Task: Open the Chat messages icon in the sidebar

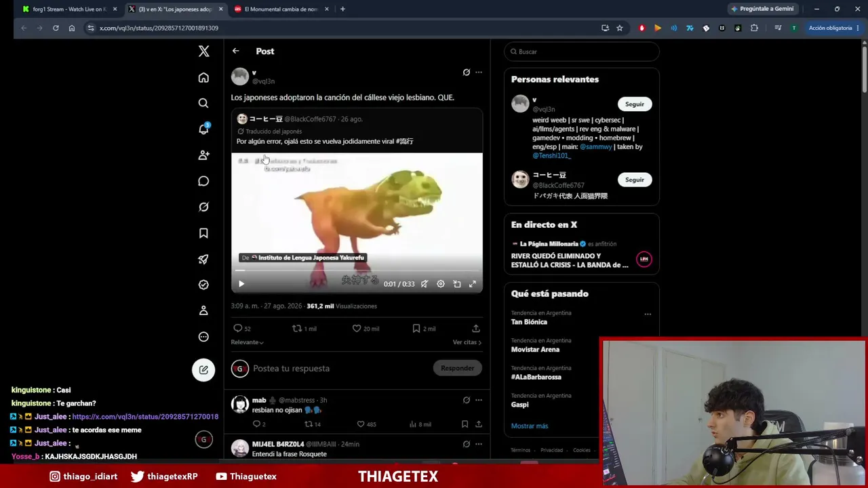Action: pyautogui.click(x=203, y=181)
